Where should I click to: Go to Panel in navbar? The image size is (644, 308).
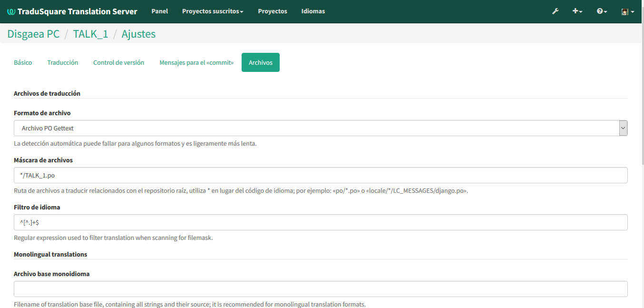coord(160,11)
